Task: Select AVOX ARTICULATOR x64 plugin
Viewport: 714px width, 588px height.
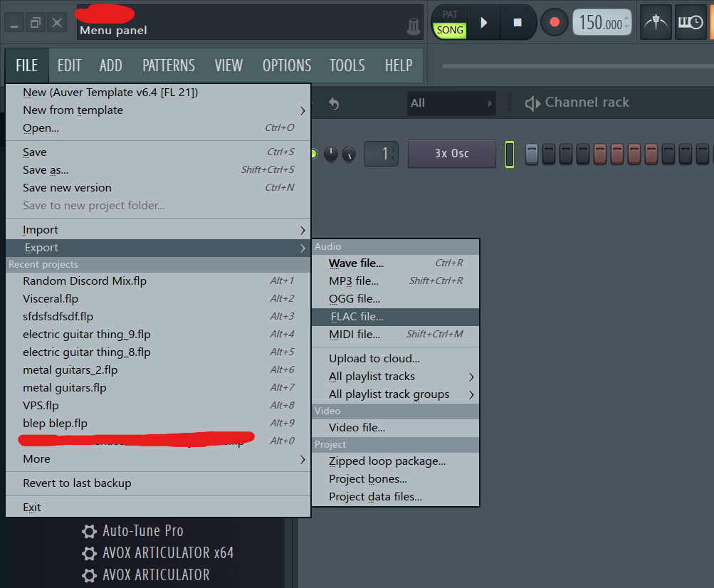Action: [168, 553]
